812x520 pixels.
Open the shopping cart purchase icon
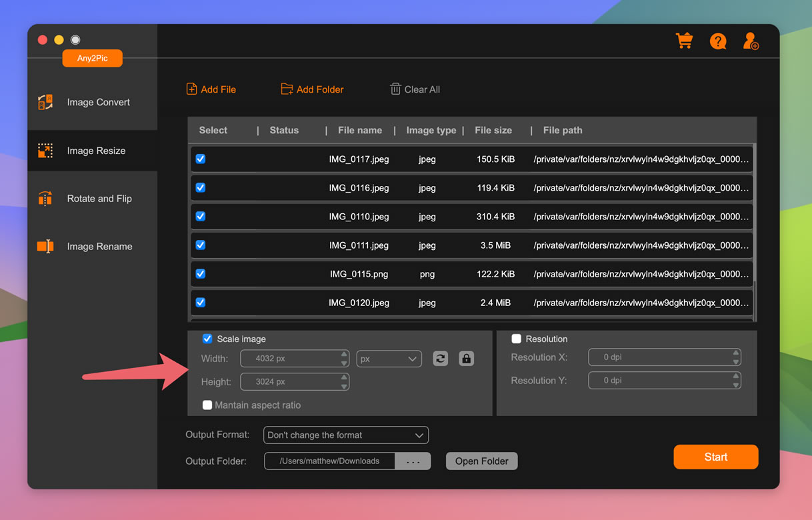[684, 41]
